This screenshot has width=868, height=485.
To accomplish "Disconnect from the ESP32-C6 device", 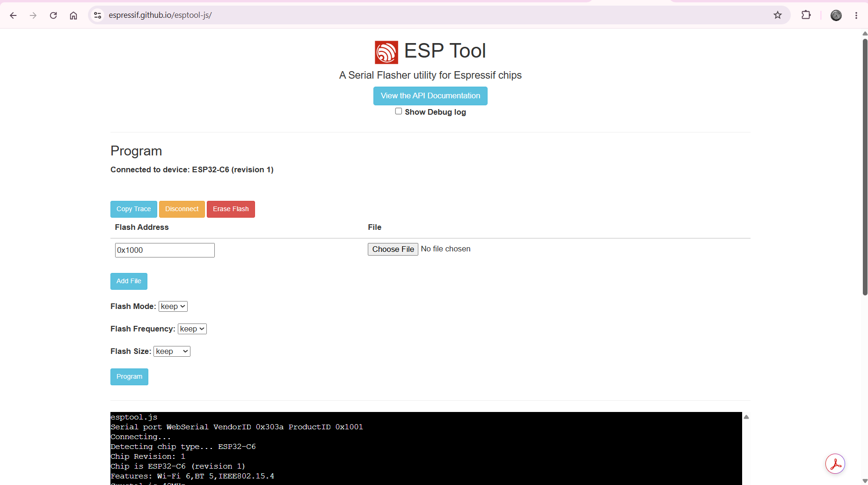I will pos(182,209).
